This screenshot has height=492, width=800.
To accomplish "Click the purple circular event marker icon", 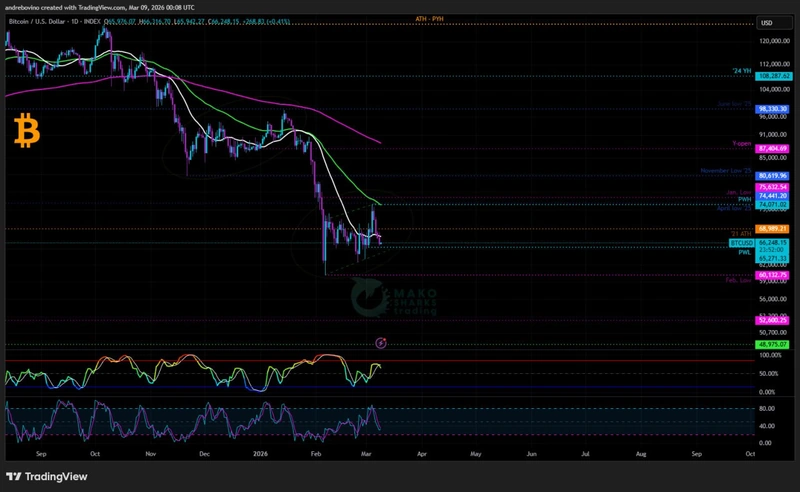I will (x=380, y=343).
